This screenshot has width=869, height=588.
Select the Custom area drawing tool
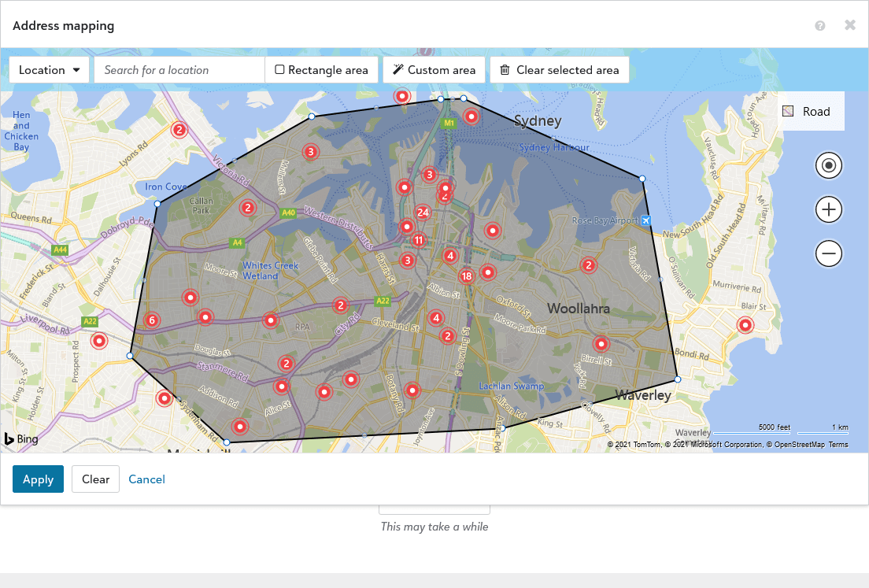coord(434,70)
